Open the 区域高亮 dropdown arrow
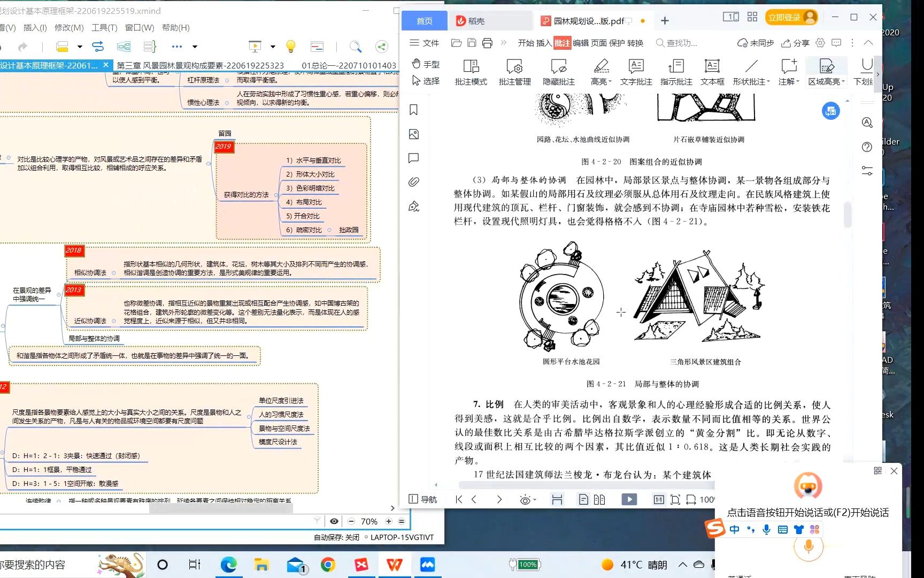The height and width of the screenshot is (578, 924). [844, 82]
